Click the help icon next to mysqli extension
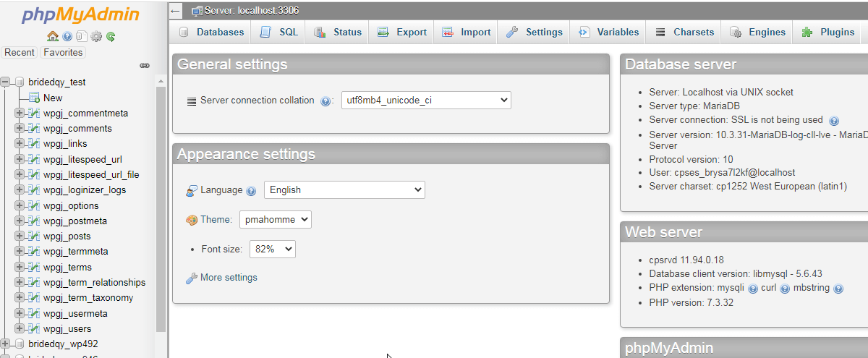 click(753, 289)
